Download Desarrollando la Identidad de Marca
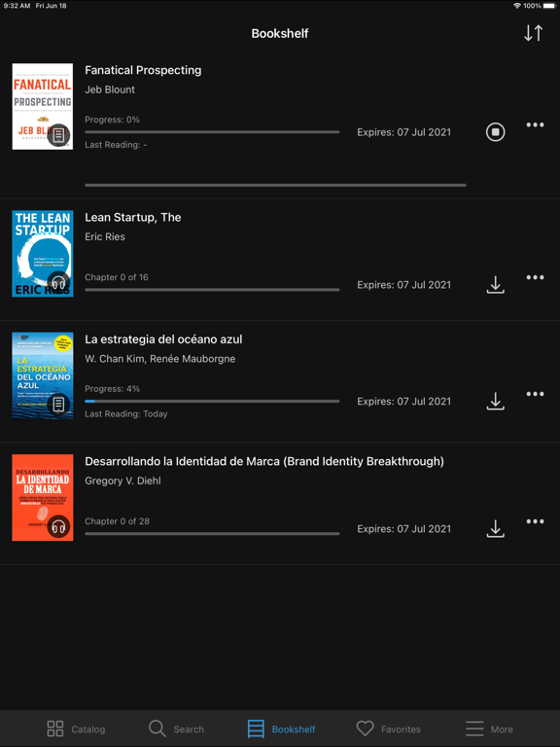 coord(495,529)
